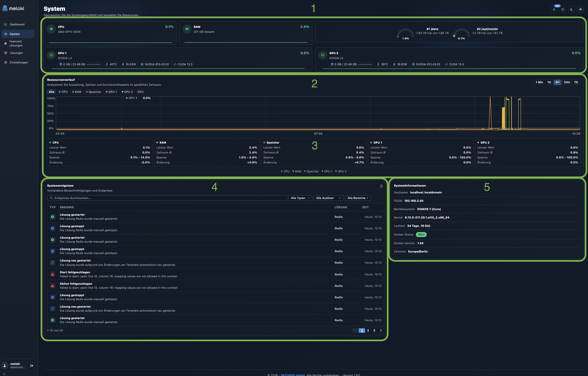Open the Alle Bereiche dropdown
Image resolution: width=588 pixels, height=376 pixels.
(358, 198)
